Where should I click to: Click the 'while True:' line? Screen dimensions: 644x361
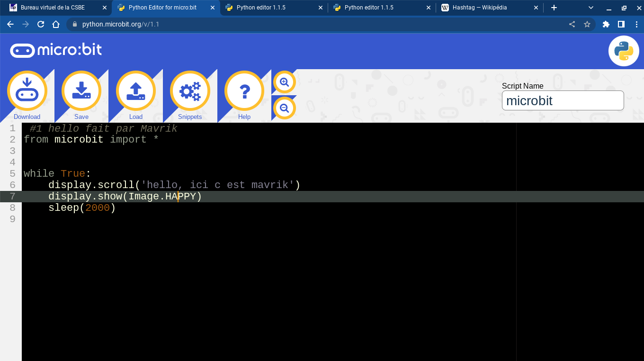[x=57, y=173]
